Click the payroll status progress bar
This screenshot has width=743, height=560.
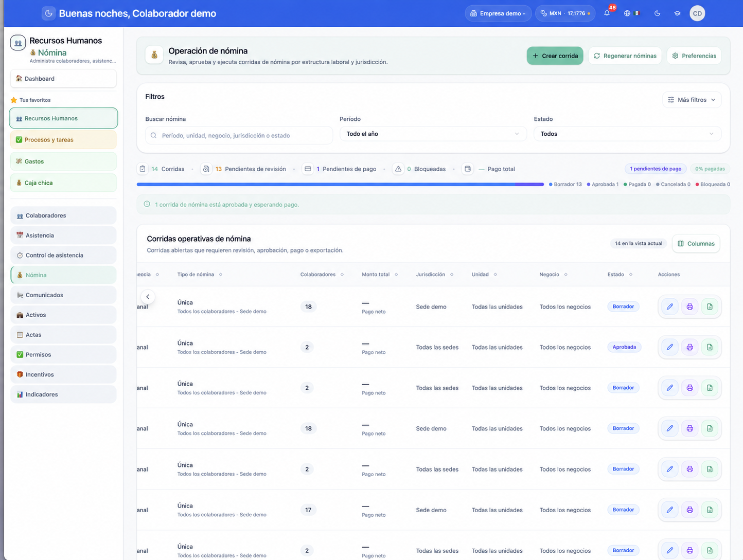point(340,184)
